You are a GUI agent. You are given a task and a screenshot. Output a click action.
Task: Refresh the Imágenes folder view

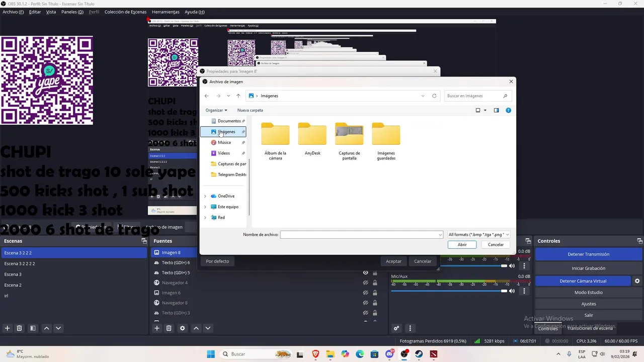coord(434,96)
